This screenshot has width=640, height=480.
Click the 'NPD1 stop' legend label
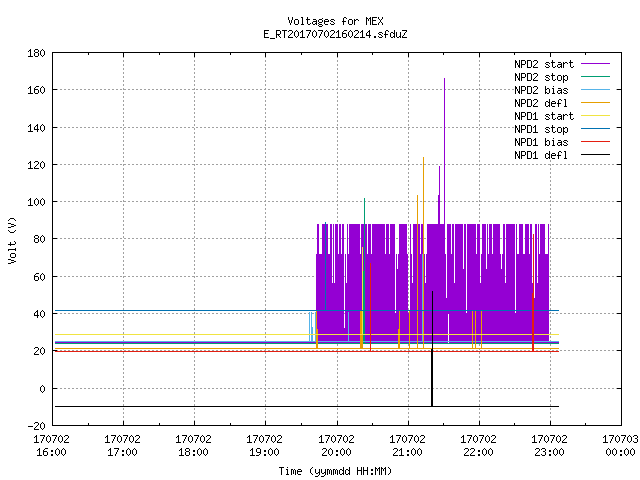(x=541, y=129)
